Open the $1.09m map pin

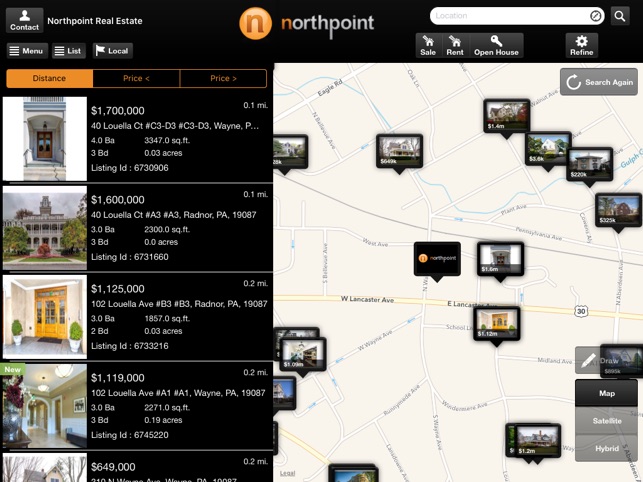coord(303,354)
